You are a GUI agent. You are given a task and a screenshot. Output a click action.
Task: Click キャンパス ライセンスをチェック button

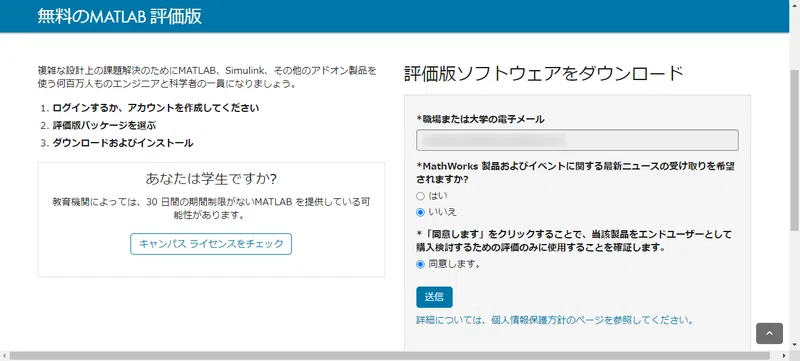pyautogui.click(x=211, y=244)
